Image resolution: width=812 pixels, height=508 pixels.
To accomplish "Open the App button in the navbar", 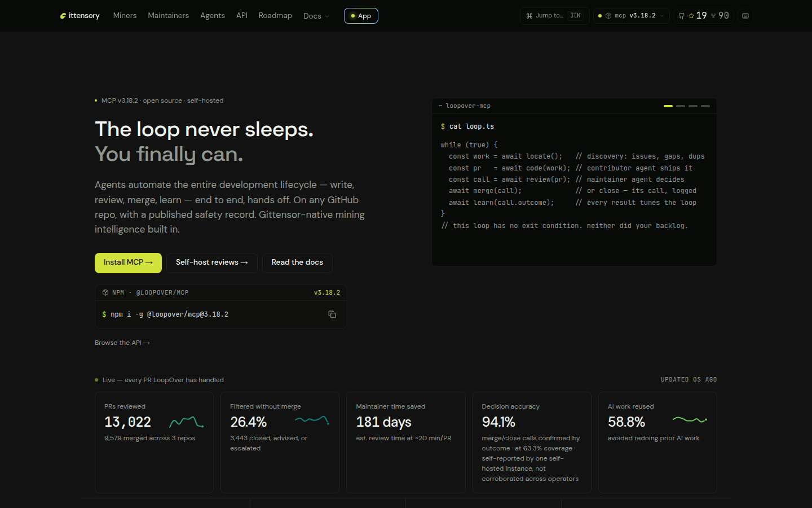I will tap(361, 16).
